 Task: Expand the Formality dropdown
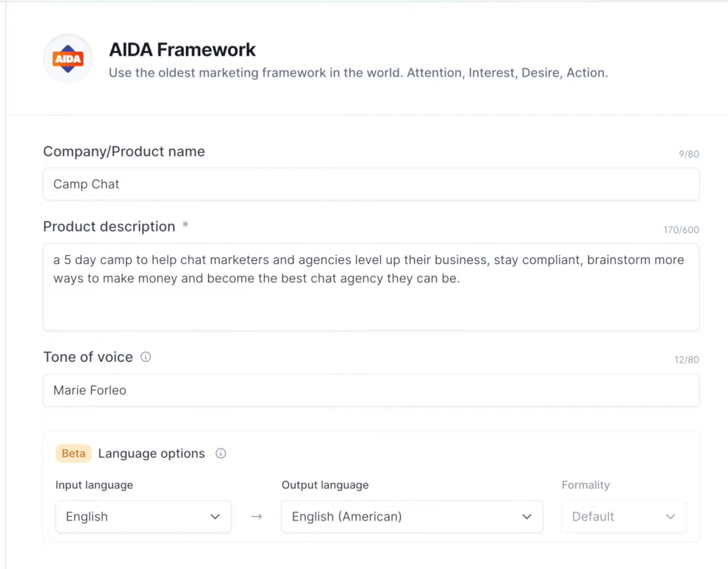click(x=624, y=517)
